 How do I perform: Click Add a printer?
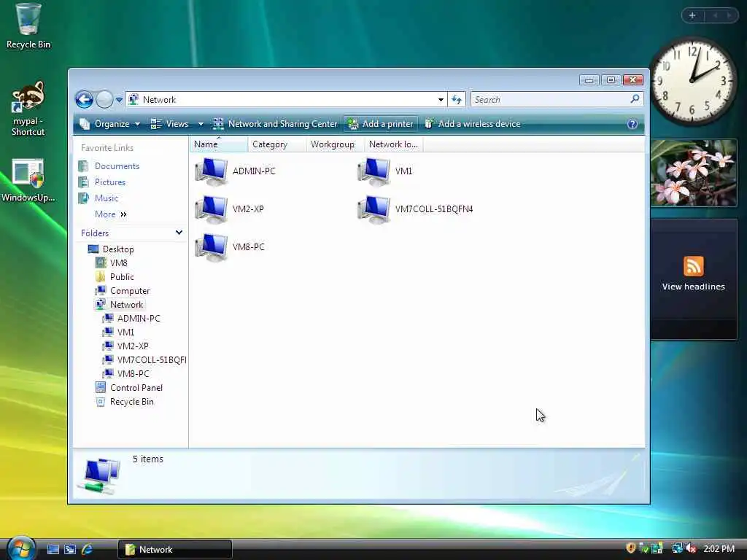coord(381,124)
